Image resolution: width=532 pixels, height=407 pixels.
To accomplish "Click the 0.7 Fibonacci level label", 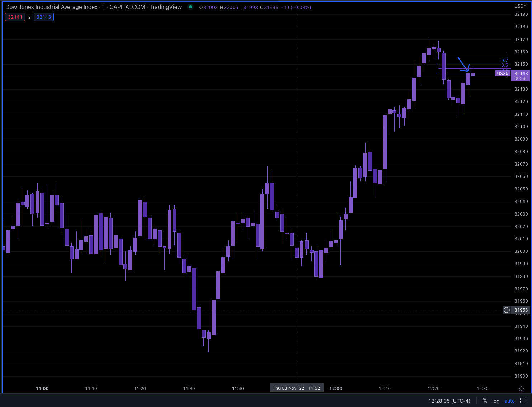I will 504,60.
